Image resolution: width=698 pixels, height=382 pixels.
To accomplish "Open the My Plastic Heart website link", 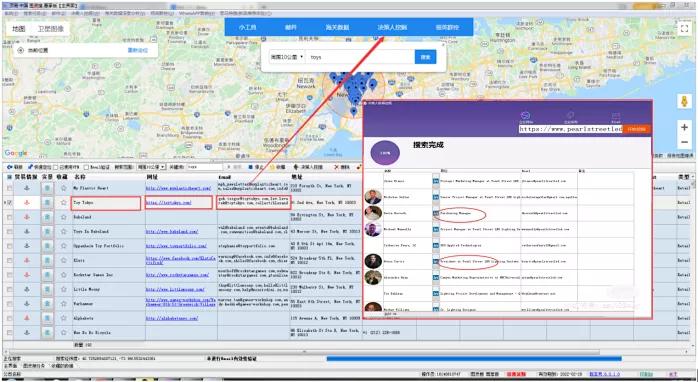I will (x=179, y=188).
